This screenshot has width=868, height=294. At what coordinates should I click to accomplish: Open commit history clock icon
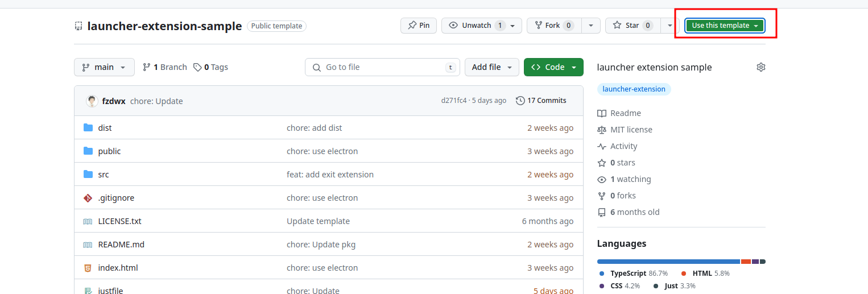[520, 101]
